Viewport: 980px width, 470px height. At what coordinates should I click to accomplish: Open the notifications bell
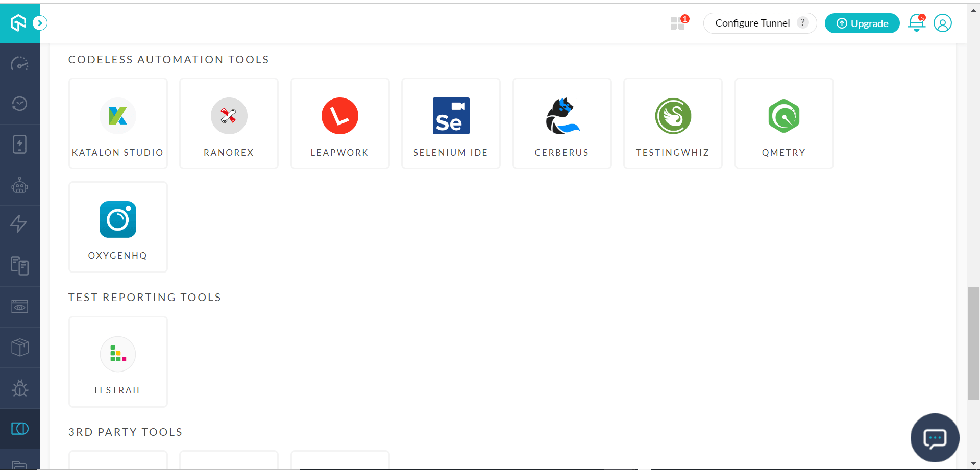[x=916, y=23]
